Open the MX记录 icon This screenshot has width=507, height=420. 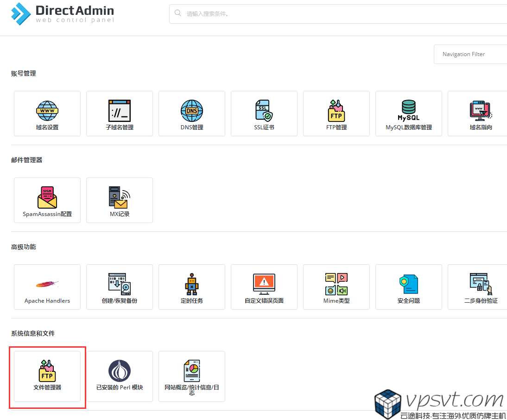pos(120,198)
